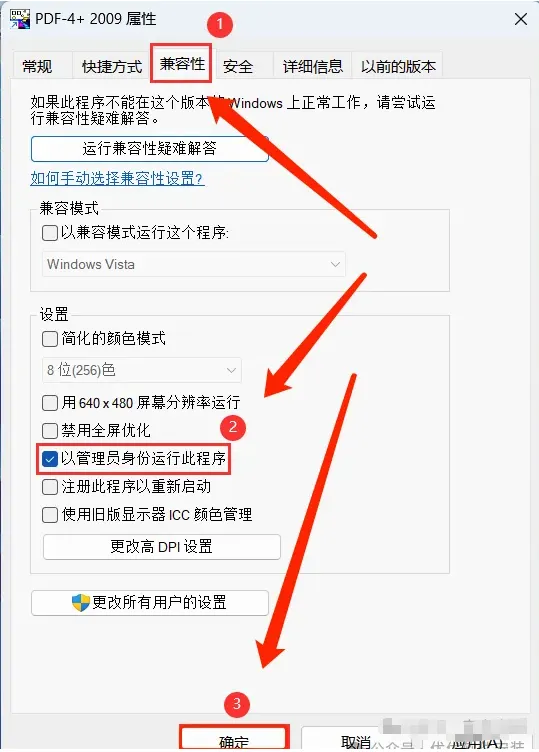Open the 快捷方式 tab

(112, 66)
